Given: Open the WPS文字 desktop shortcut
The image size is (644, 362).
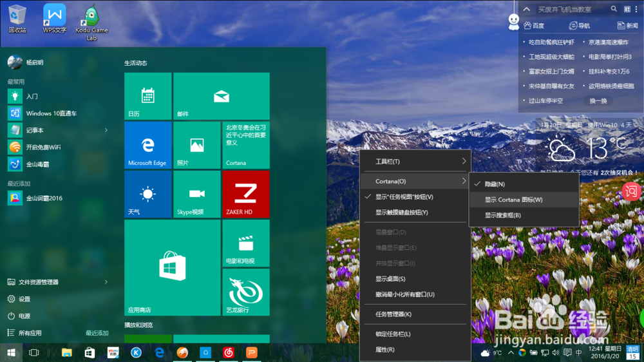Looking at the screenshot, I should coord(54,19).
